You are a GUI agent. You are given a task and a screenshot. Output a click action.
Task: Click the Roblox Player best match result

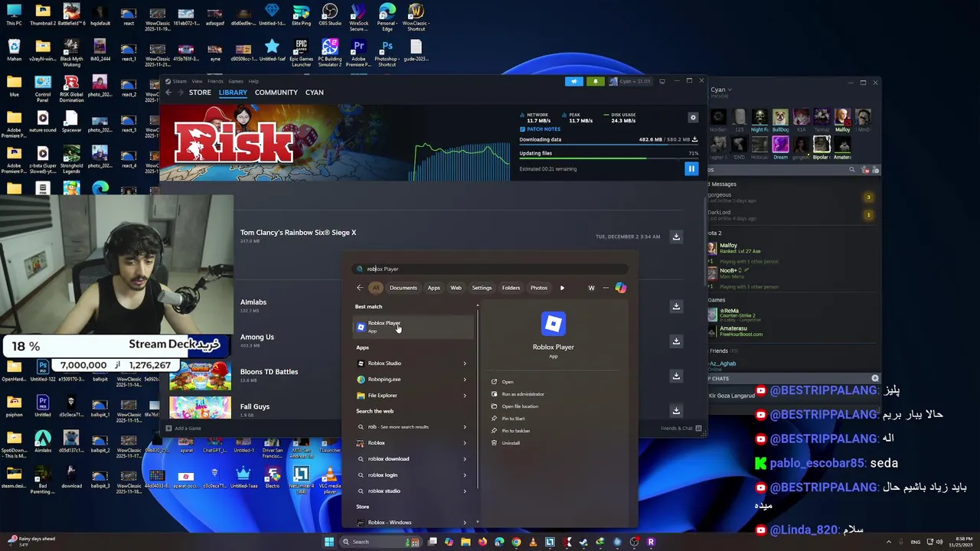coord(413,327)
